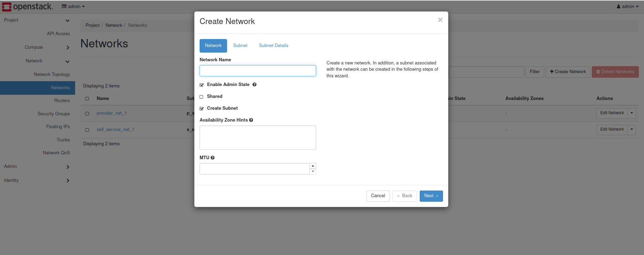Open Network Topology in sidebar

pos(52,75)
